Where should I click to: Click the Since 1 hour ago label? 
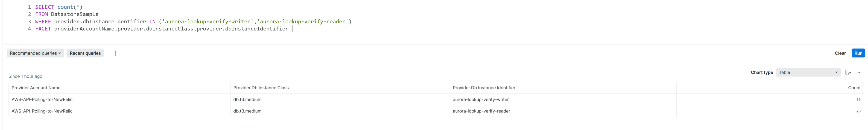coord(25,76)
